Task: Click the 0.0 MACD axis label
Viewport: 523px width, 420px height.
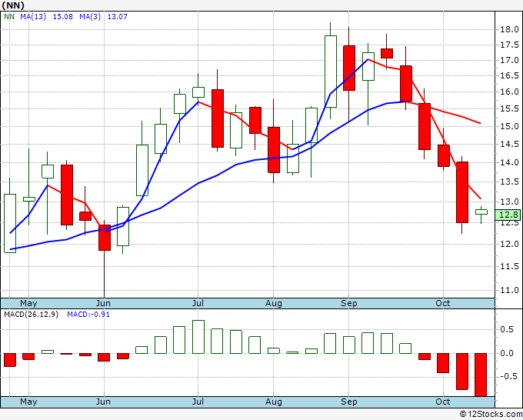Action: [507, 353]
